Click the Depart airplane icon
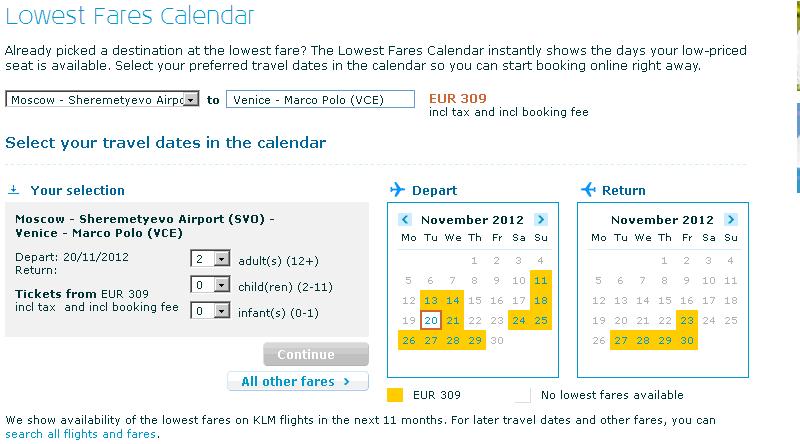Screen dimensions: 800x444 (397, 190)
